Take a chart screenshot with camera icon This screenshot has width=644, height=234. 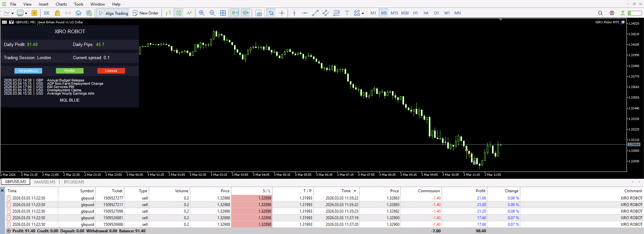point(259,13)
